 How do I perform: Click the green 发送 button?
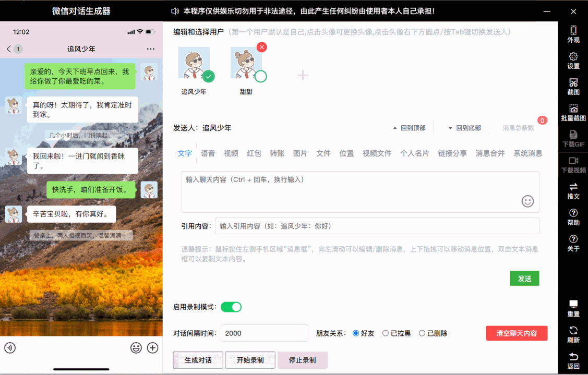click(524, 278)
